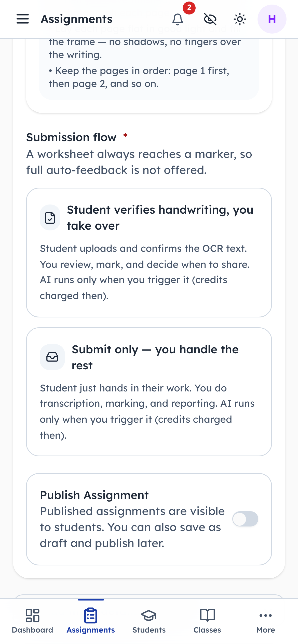Image resolution: width=298 pixels, height=644 pixels.
Task: Click the file-check icon on handwriting option
Action: click(x=50, y=218)
